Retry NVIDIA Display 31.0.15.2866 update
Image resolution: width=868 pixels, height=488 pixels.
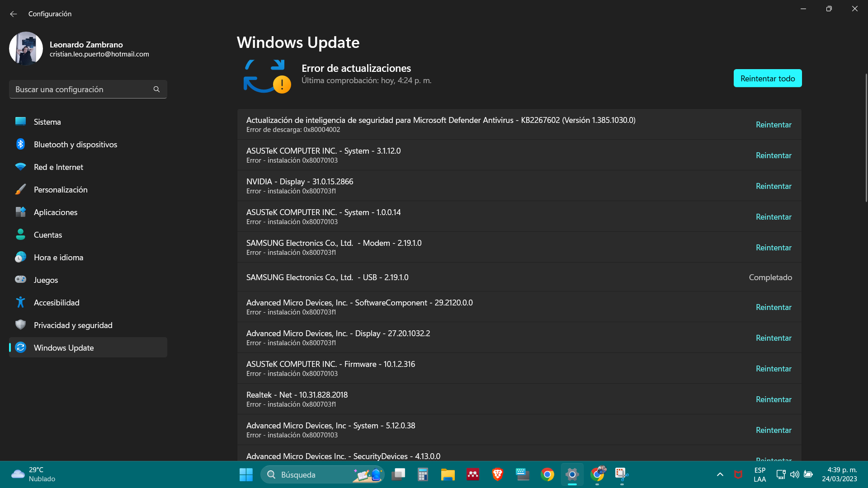(774, 186)
